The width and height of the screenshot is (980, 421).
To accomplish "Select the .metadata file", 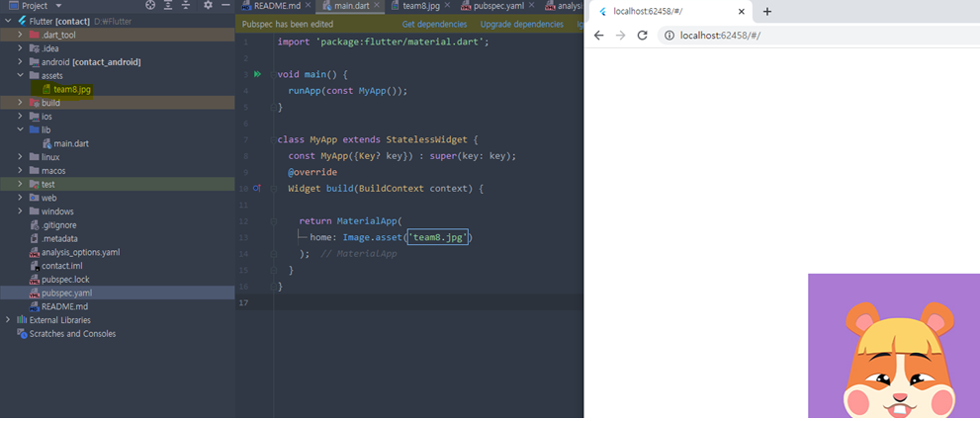I will (x=60, y=238).
